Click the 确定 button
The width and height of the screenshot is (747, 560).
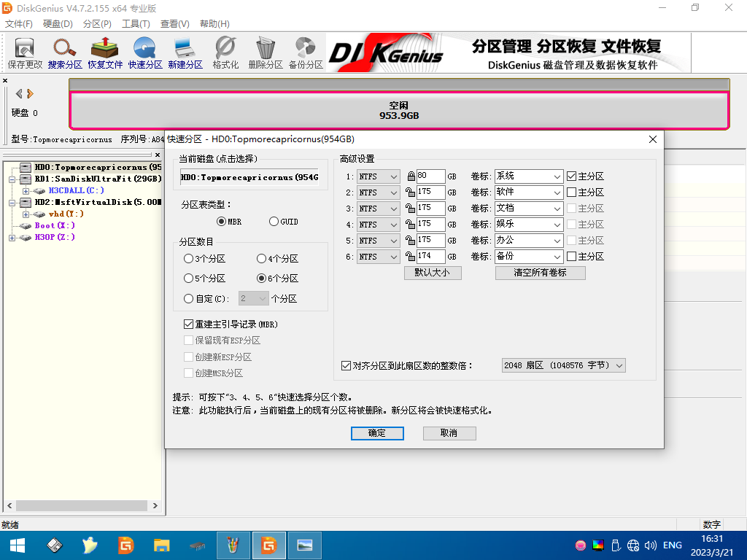pos(377,433)
